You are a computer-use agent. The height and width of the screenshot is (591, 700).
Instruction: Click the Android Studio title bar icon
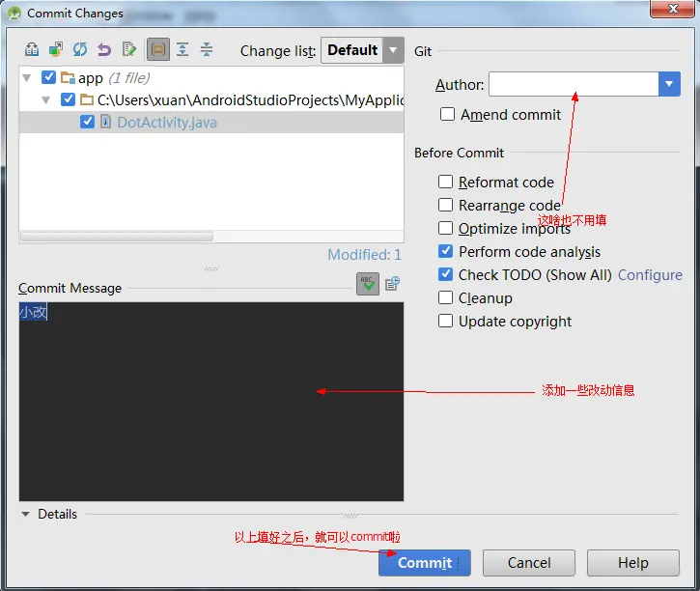14,14
